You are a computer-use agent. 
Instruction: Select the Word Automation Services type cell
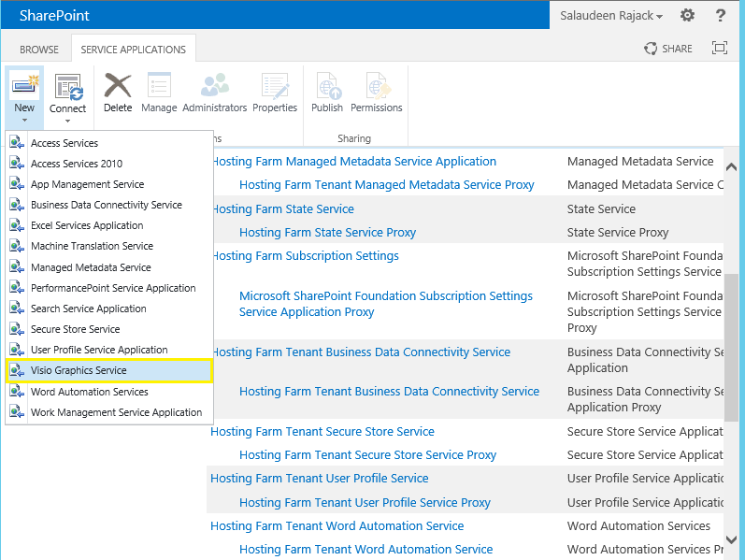(638, 525)
